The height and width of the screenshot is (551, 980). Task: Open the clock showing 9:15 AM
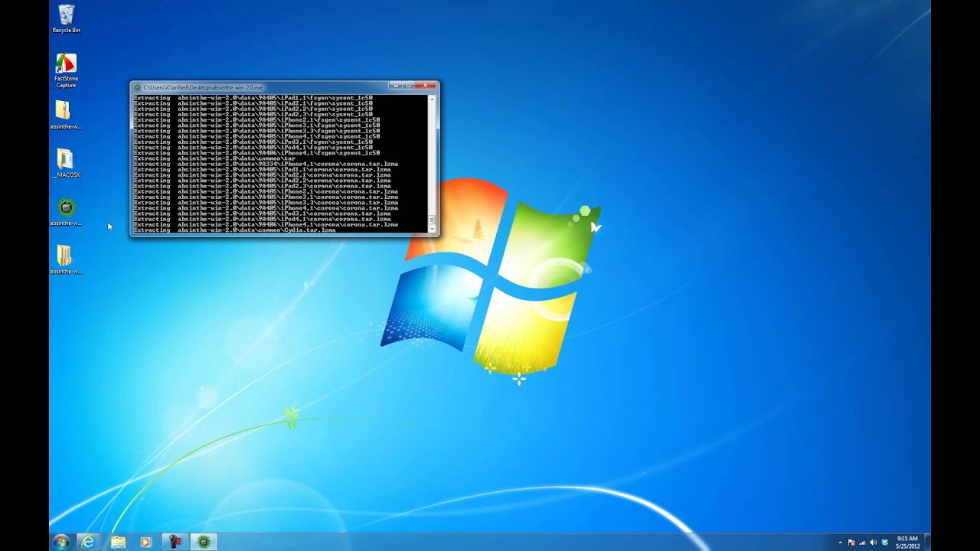pos(907,542)
